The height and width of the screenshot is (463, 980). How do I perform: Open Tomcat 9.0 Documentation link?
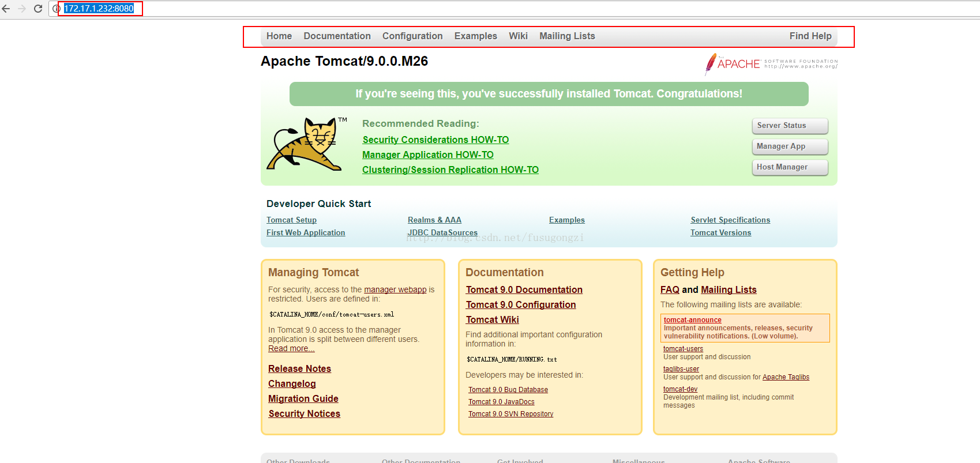(x=524, y=289)
